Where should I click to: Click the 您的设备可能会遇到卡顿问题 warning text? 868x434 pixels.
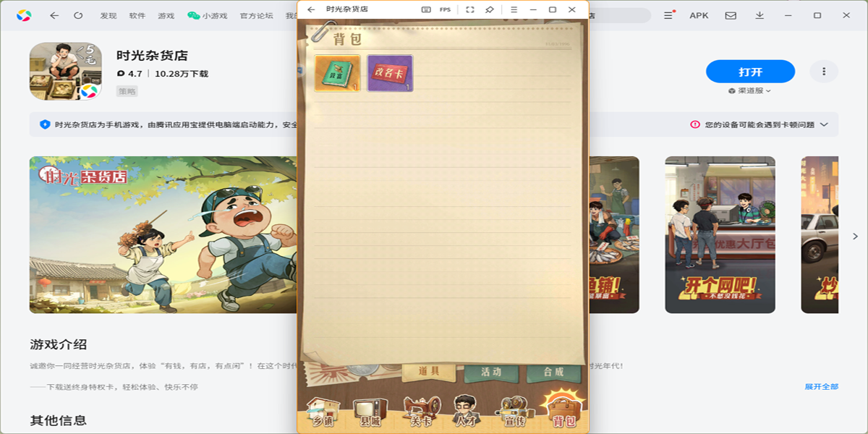click(x=759, y=124)
